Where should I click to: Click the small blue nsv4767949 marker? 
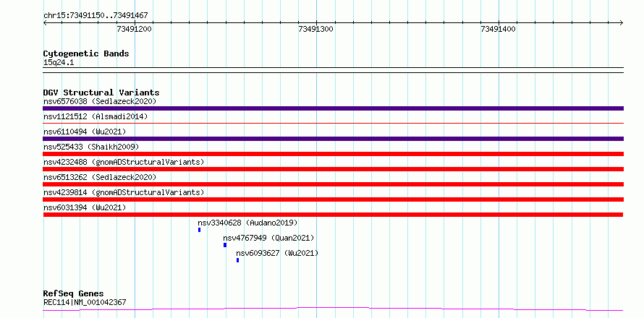[225, 245]
